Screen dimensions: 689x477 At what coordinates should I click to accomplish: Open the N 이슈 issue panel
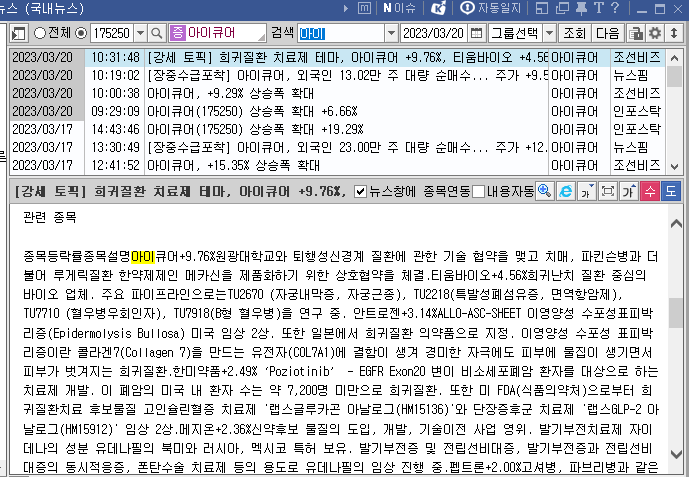point(399,8)
